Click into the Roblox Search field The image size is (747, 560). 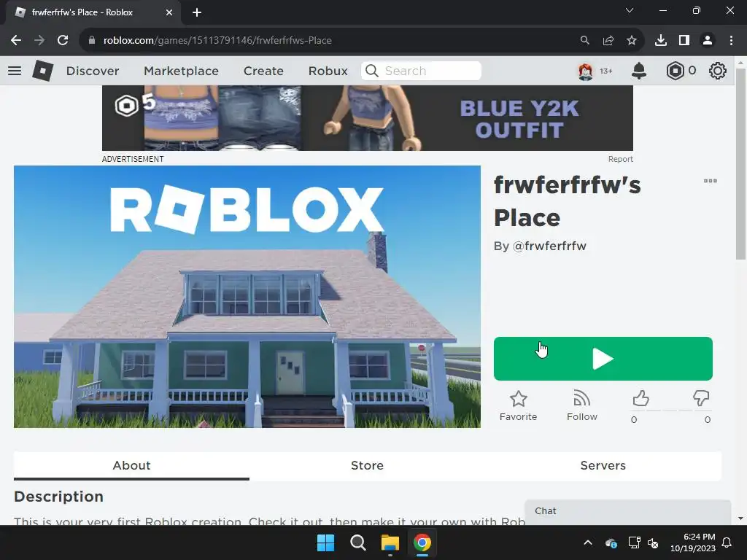coord(421,71)
